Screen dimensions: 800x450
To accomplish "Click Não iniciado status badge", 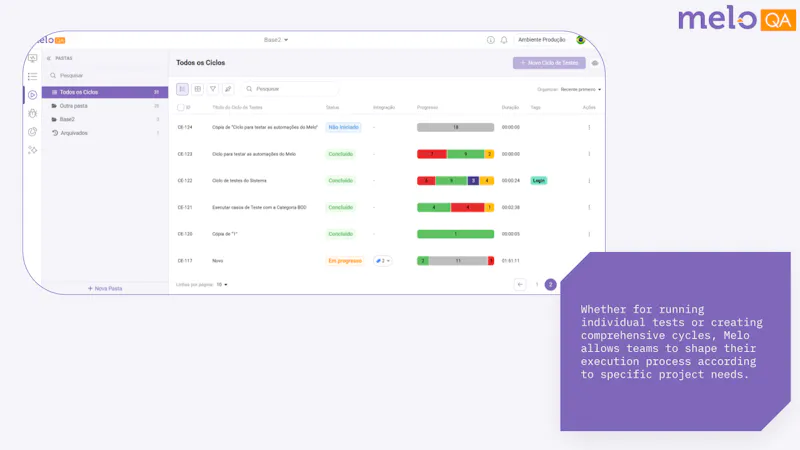I will (x=343, y=128).
